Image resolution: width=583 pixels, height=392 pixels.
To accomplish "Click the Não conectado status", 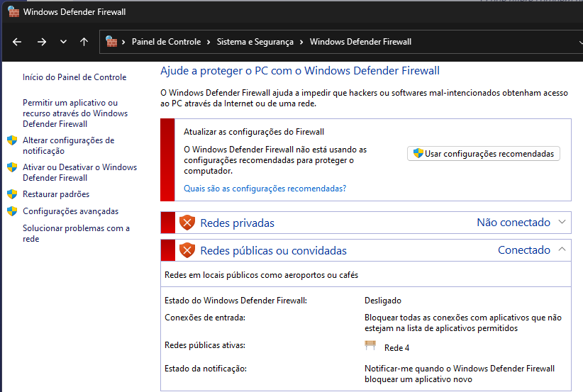I will tap(513, 222).
